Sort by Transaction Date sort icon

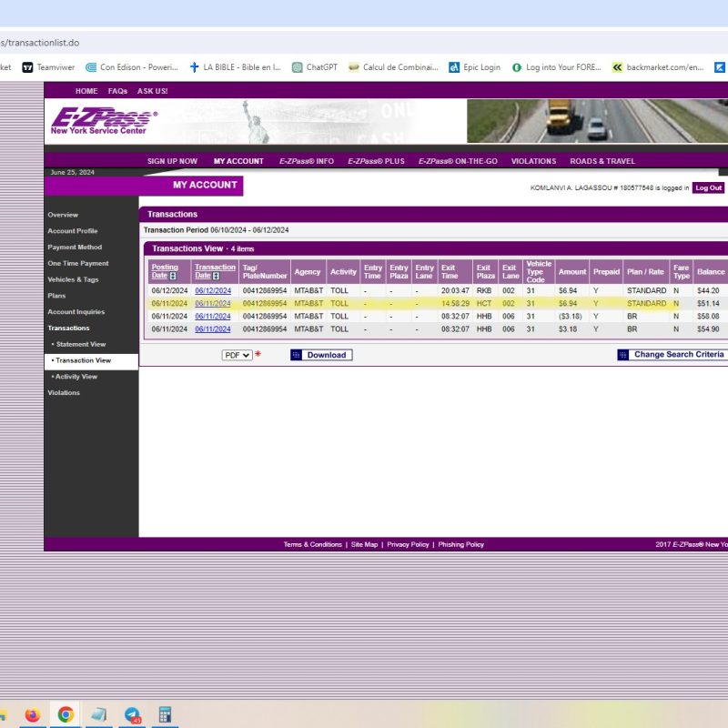pyautogui.click(x=216, y=276)
